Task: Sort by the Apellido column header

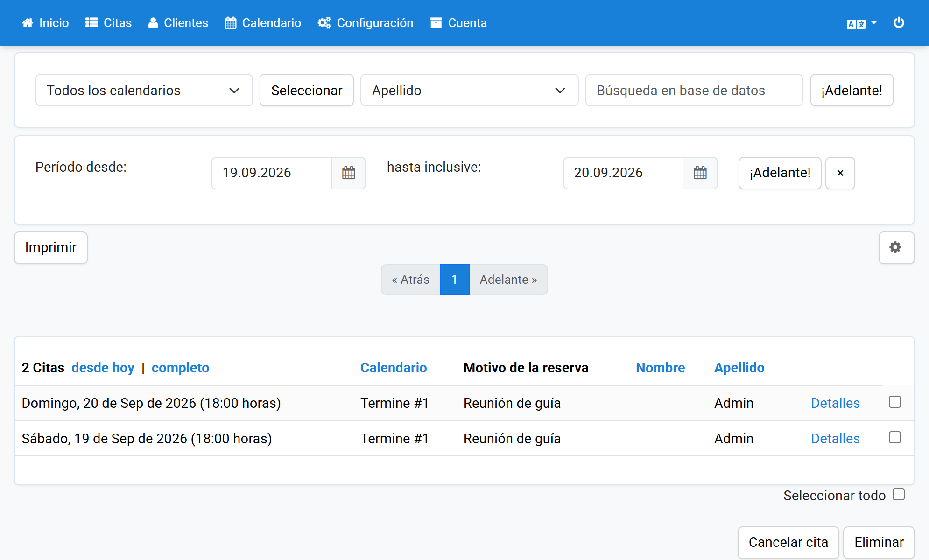Action: (x=739, y=368)
